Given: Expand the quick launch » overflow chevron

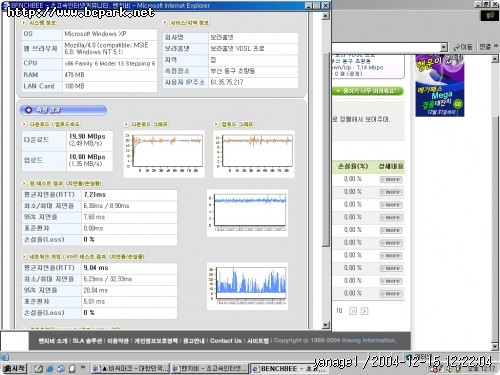Looking at the screenshot, I should pos(83,367).
